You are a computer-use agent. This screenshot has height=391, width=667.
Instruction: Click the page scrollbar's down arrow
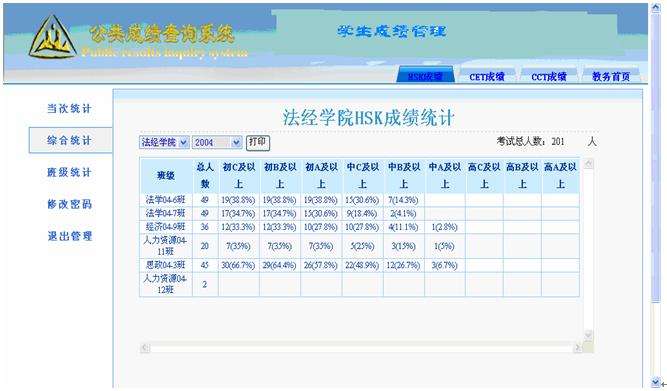click(656, 382)
